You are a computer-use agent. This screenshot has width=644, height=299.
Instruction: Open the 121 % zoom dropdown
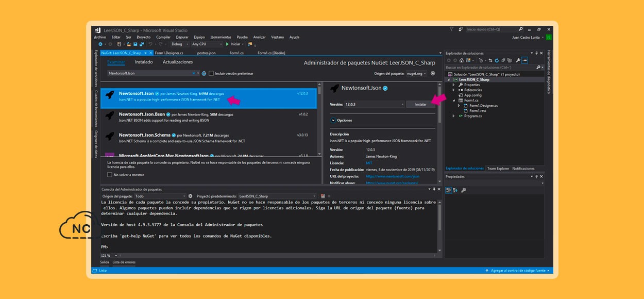[x=109, y=256]
